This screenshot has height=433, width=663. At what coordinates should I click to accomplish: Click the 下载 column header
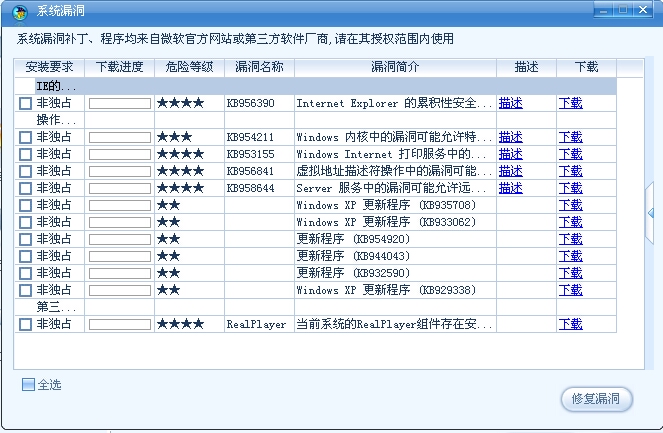586,67
